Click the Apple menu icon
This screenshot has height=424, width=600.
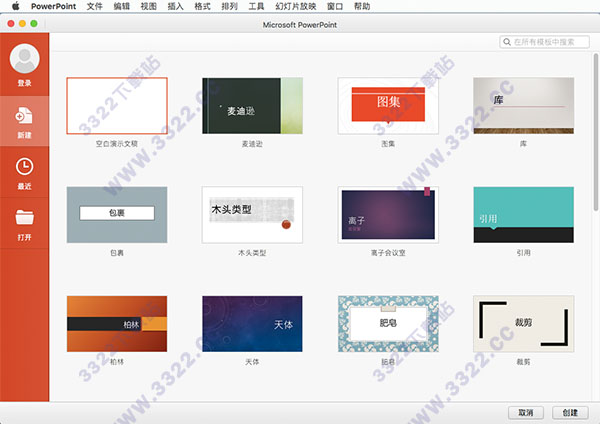(x=16, y=6)
